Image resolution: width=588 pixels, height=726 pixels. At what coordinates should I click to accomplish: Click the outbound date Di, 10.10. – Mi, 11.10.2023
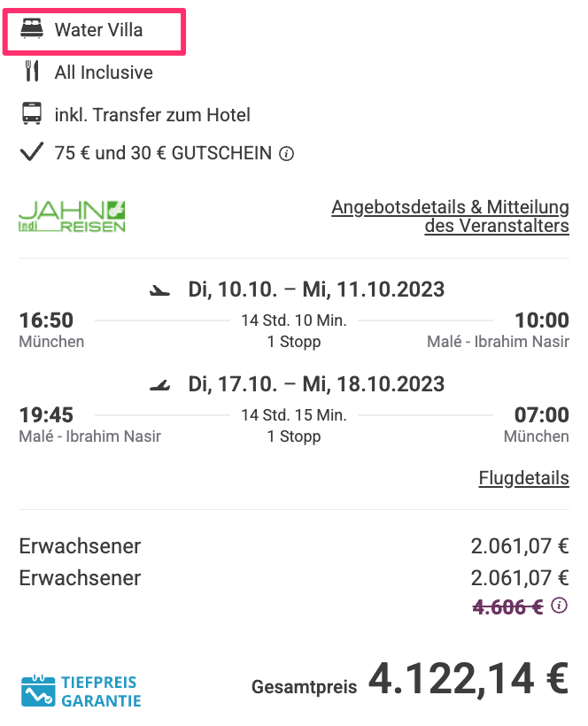pyautogui.click(x=316, y=290)
